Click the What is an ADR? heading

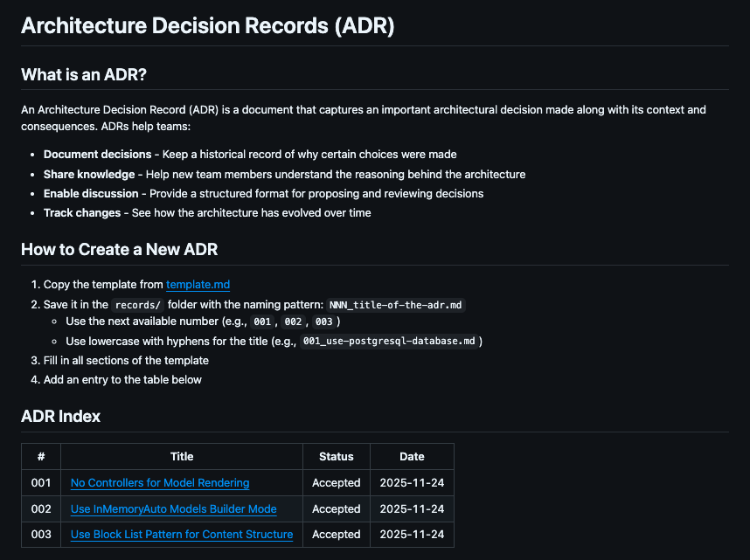(84, 75)
